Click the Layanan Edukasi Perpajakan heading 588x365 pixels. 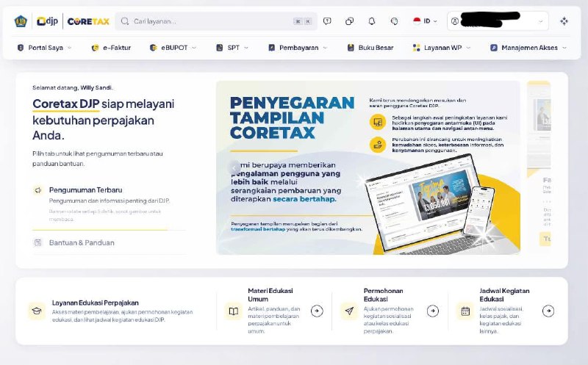tap(96, 303)
